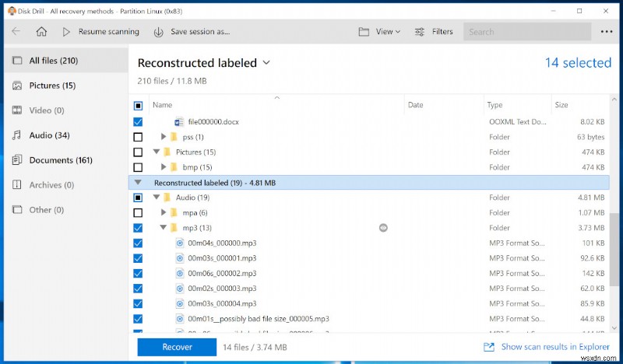Open the Filters sliders icon
This screenshot has width=623, height=364.
pyautogui.click(x=420, y=32)
